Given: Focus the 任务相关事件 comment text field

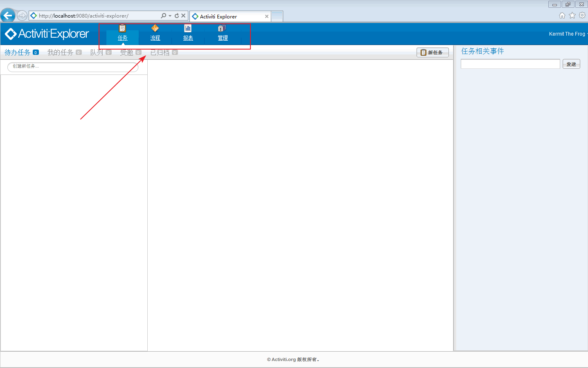Looking at the screenshot, I should 510,64.
